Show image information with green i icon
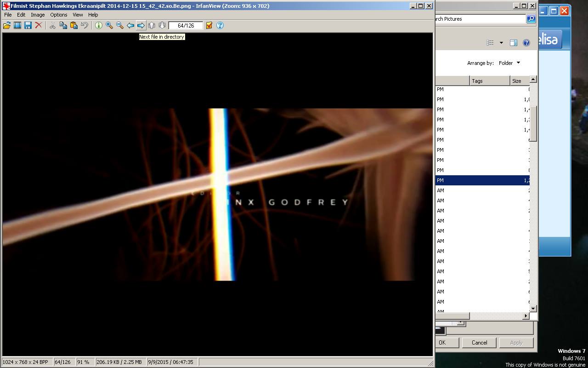 click(99, 25)
